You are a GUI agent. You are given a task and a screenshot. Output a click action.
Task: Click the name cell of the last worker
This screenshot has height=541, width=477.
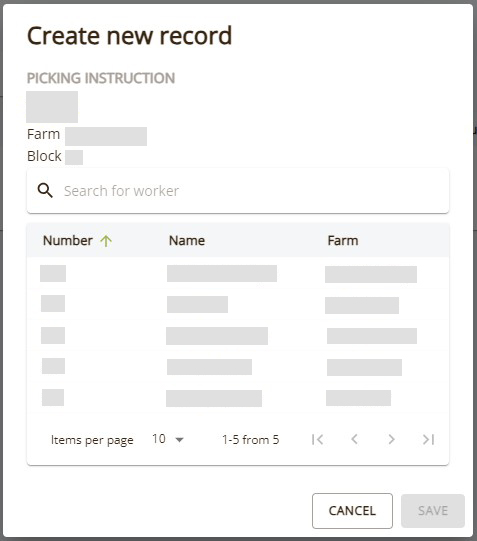[214, 398]
